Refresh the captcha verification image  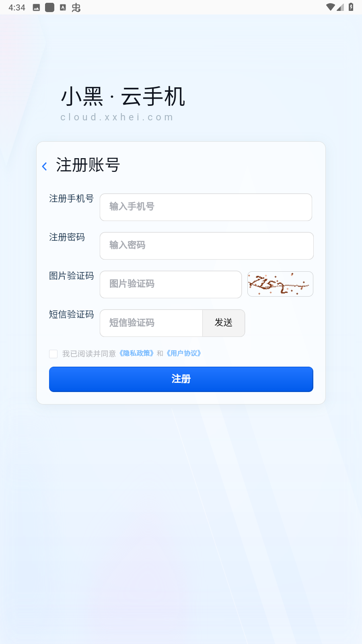coord(280,284)
